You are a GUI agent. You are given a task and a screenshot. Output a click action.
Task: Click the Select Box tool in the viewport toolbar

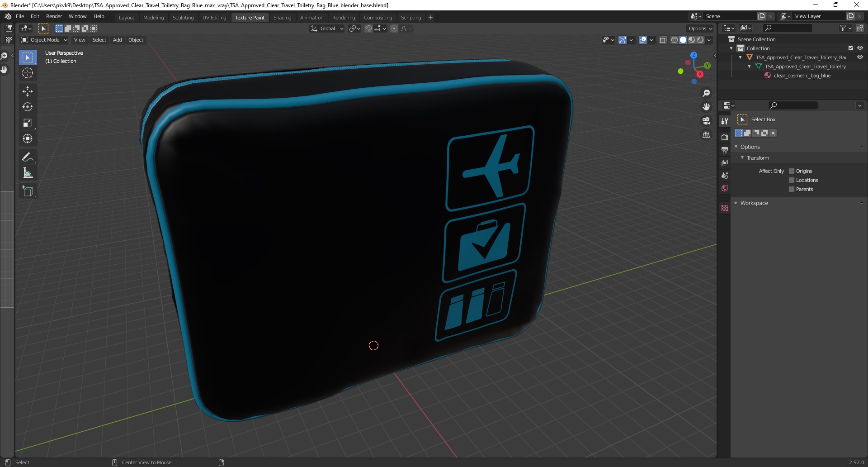click(x=28, y=57)
